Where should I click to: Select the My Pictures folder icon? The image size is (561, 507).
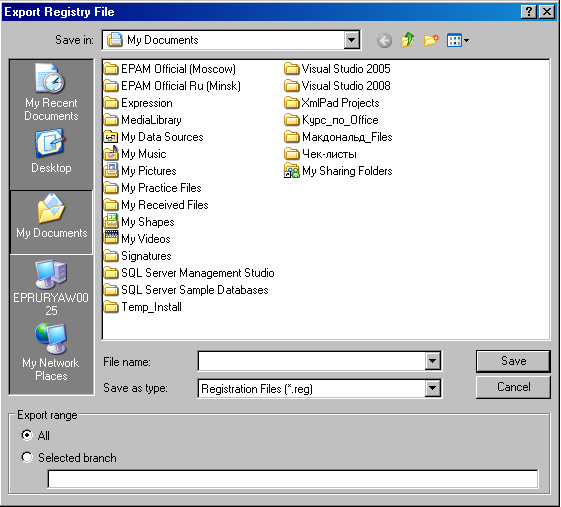pyautogui.click(x=111, y=171)
